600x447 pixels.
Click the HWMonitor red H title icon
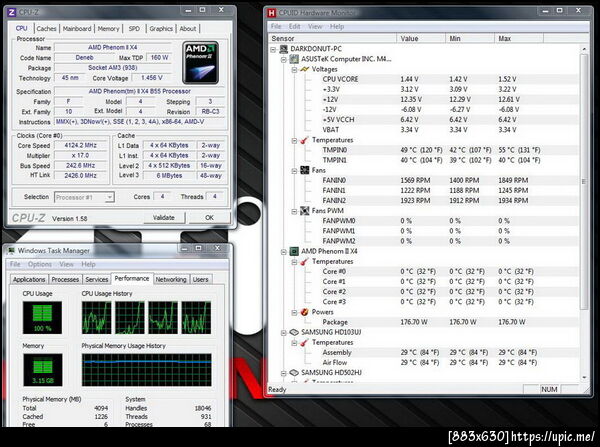(x=271, y=13)
